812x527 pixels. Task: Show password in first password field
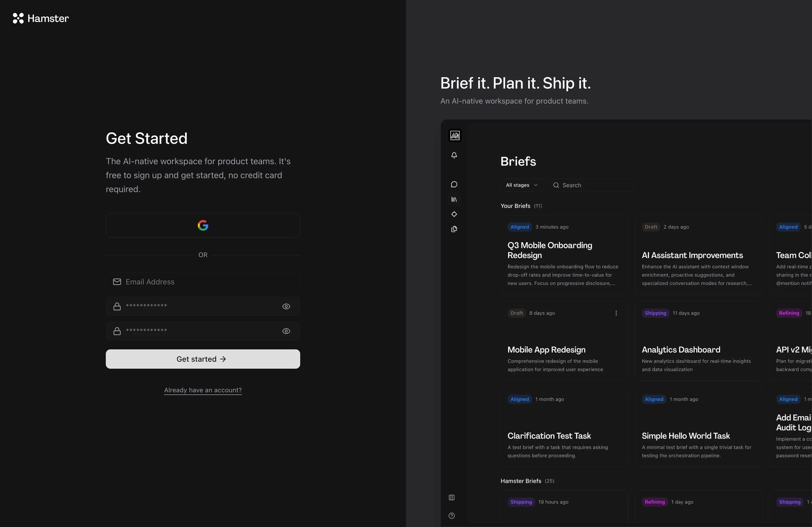click(286, 306)
